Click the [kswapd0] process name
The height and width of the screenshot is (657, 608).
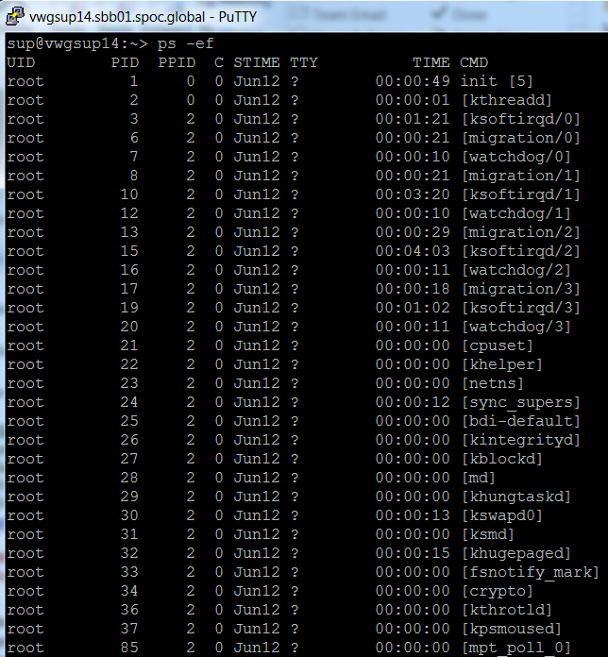click(502, 515)
